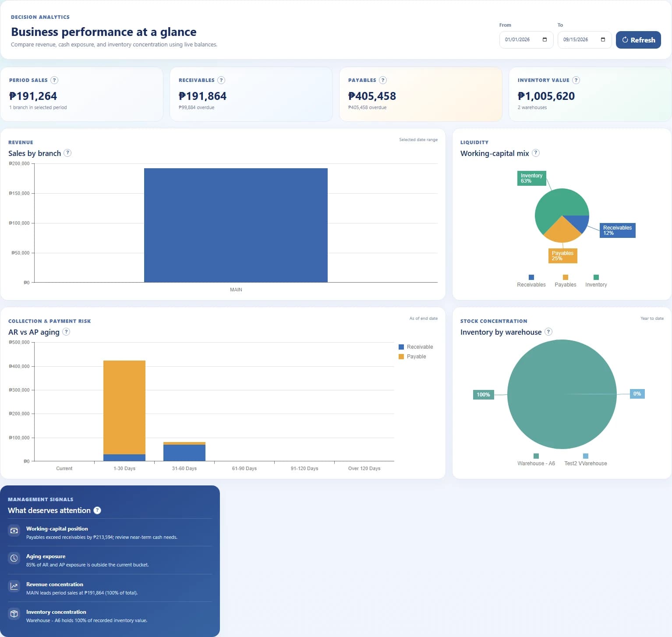
Task: Open the From date calendar picker icon
Action: tap(545, 39)
